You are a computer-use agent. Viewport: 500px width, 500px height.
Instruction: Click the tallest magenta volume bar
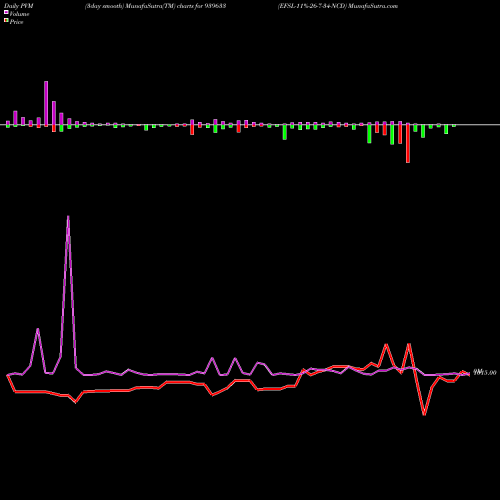tap(46, 103)
